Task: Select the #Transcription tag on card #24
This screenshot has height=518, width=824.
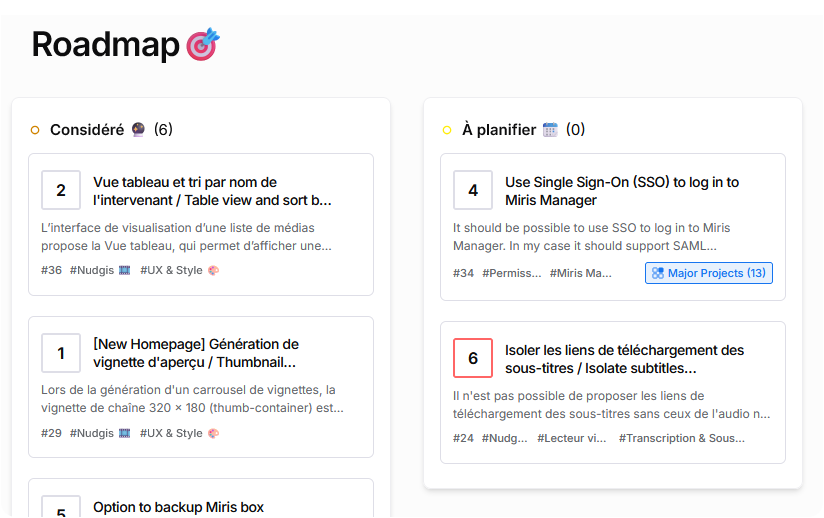Action: 681,438
